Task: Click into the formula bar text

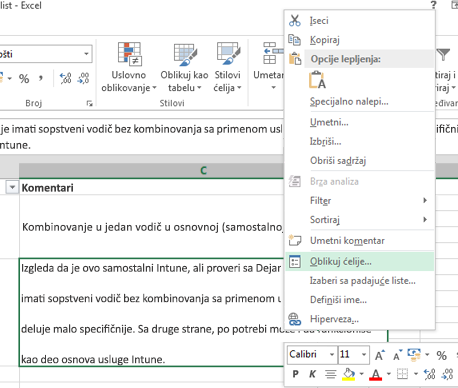Action: pyautogui.click(x=141, y=137)
